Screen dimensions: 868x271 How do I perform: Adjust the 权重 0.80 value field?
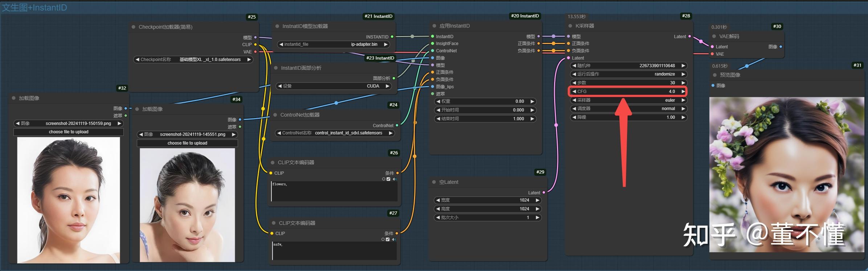(x=485, y=101)
